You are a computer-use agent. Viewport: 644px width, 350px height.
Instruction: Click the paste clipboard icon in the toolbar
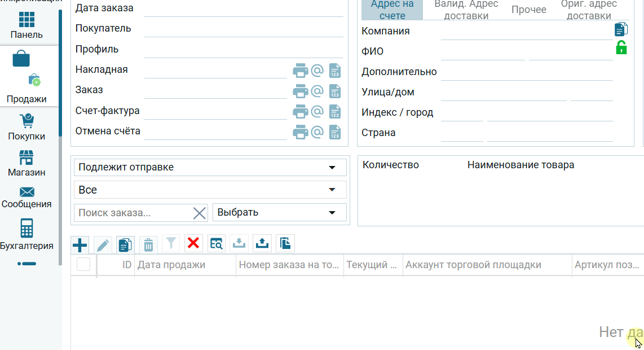pos(285,243)
